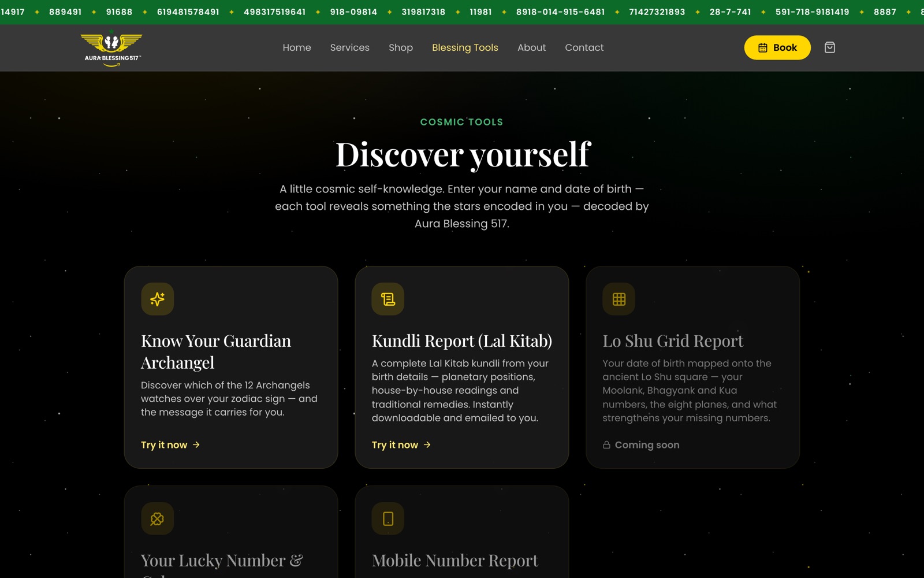Try the Guardian Archangel tool now
The height and width of the screenshot is (578, 924).
(x=170, y=445)
